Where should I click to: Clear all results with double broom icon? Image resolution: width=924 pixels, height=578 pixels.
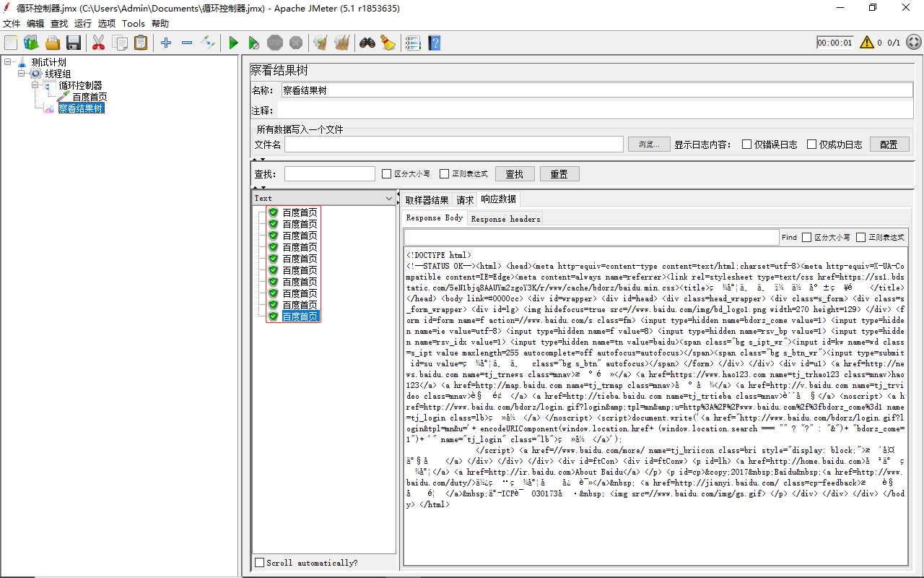tap(342, 43)
